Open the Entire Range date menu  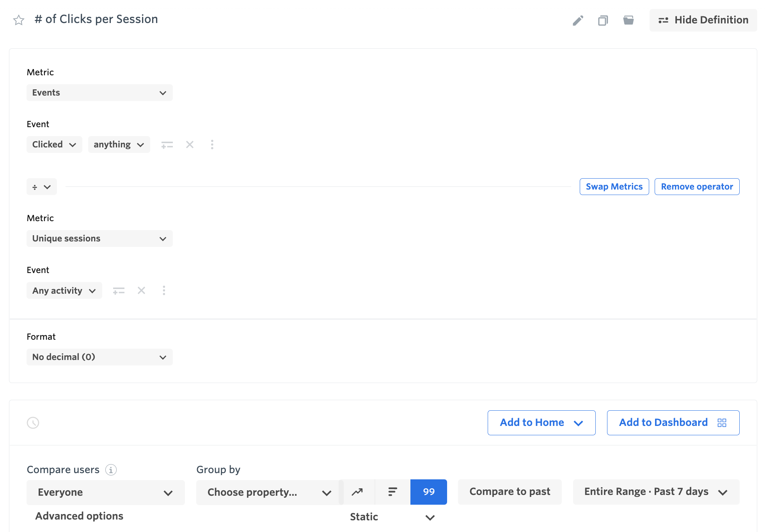pyautogui.click(x=656, y=492)
